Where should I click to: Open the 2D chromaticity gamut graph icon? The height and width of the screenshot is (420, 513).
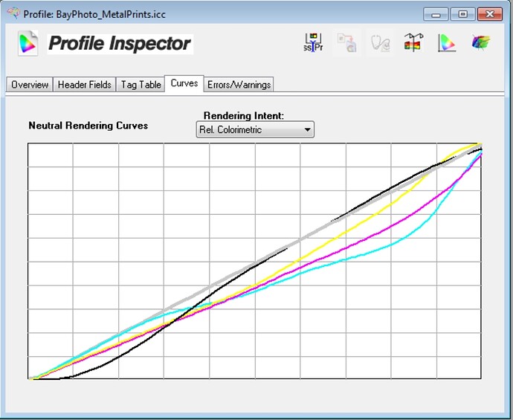pyautogui.click(x=446, y=43)
